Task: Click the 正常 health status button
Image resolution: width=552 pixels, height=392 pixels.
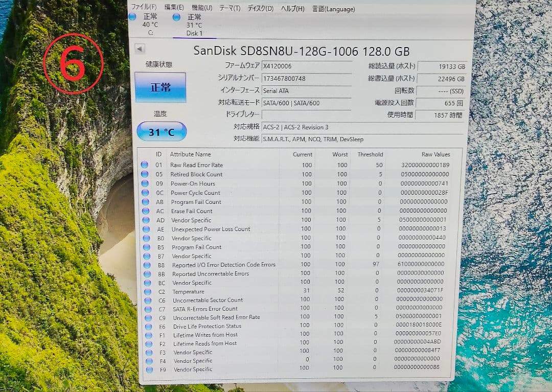Action: pos(162,87)
